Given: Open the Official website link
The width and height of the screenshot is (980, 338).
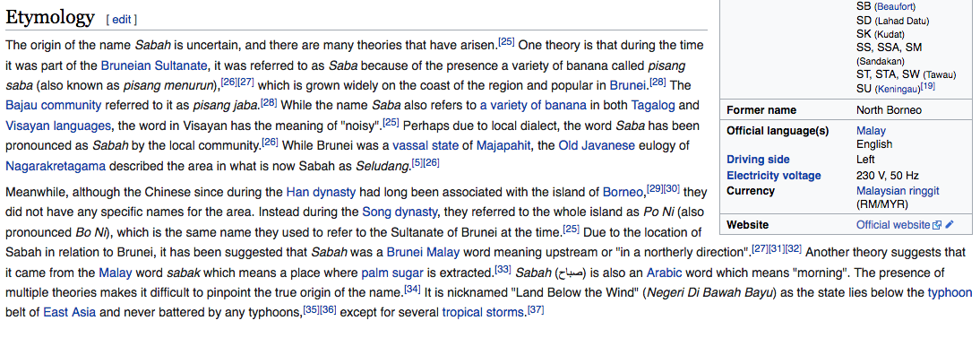Looking at the screenshot, I should 893,225.
